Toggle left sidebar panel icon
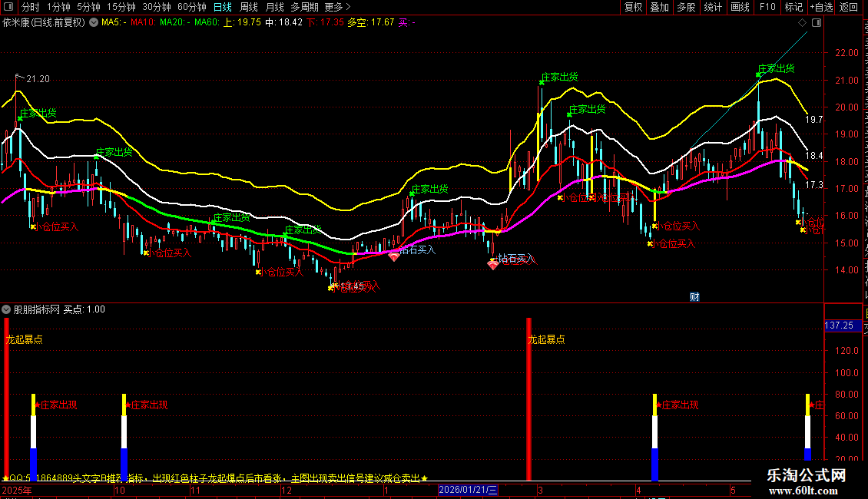 coord(8,7)
